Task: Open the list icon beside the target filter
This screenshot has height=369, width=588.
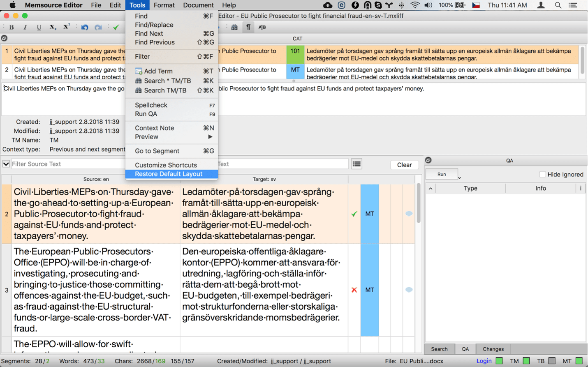Action: coord(357,164)
